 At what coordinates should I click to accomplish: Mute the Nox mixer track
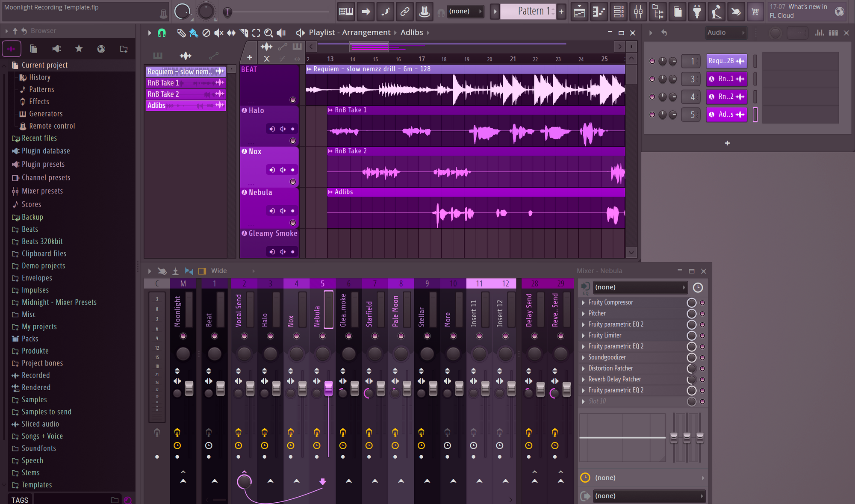(x=296, y=336)
